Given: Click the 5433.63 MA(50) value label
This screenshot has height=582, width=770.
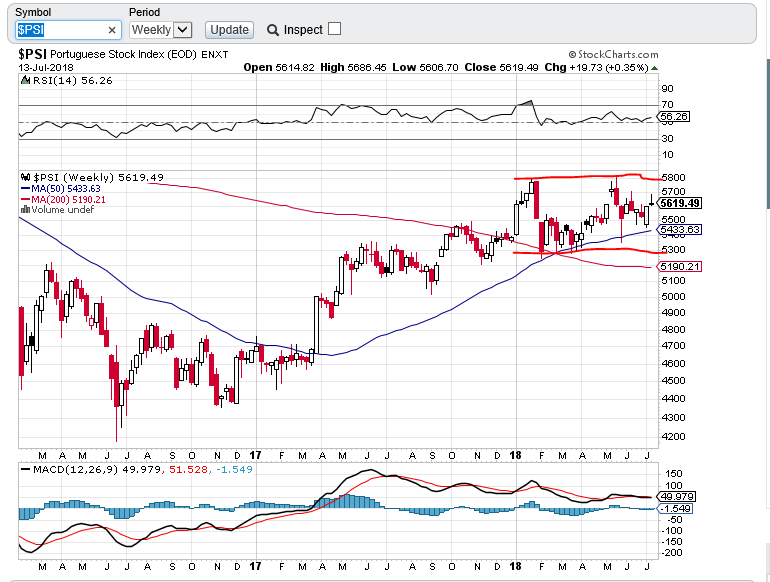Looking at the screenshot, I should pos(679,230).
